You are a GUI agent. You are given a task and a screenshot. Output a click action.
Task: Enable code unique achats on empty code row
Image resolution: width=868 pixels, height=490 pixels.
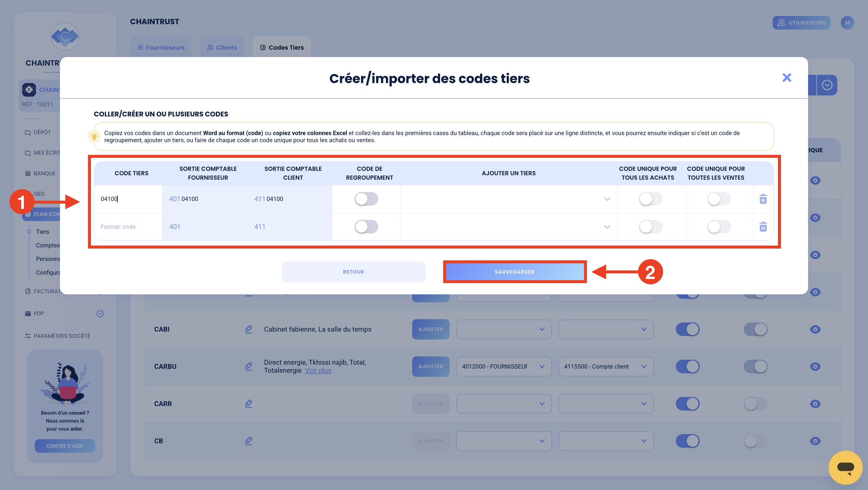pyautogui.click(x=650, y=227)
